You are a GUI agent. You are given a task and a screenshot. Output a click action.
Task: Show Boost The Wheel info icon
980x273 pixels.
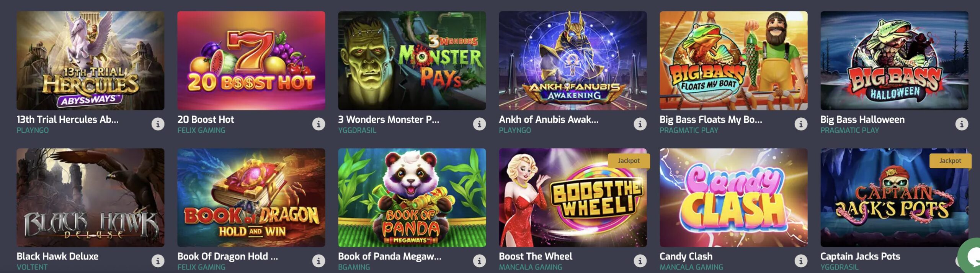click(x=640, y=261)
